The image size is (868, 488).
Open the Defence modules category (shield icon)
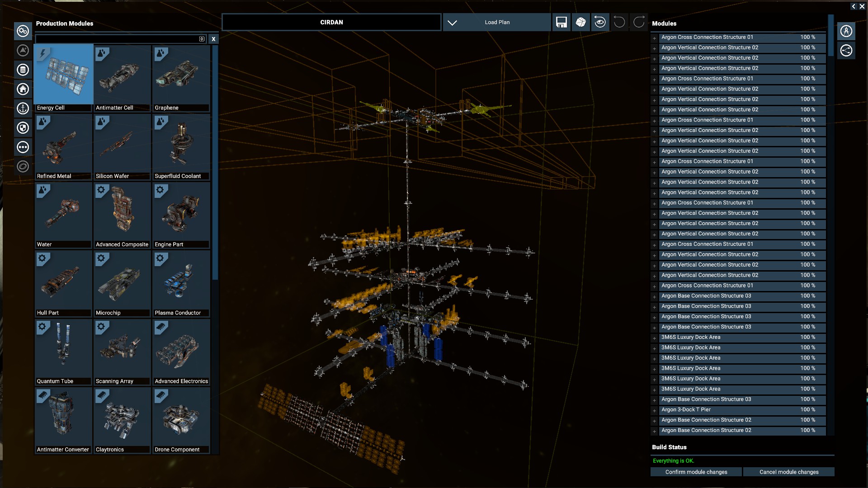point(23,128)
